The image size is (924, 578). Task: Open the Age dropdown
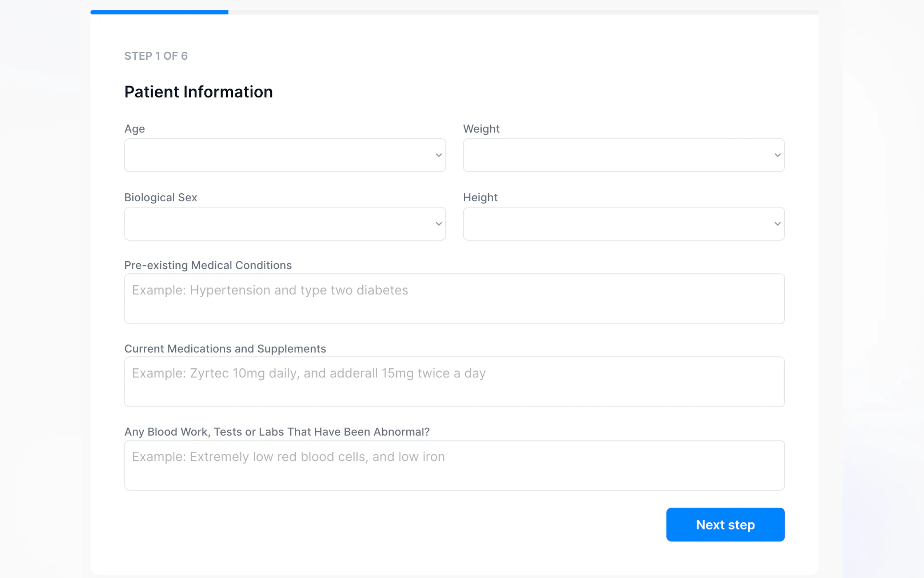[284, 155]
